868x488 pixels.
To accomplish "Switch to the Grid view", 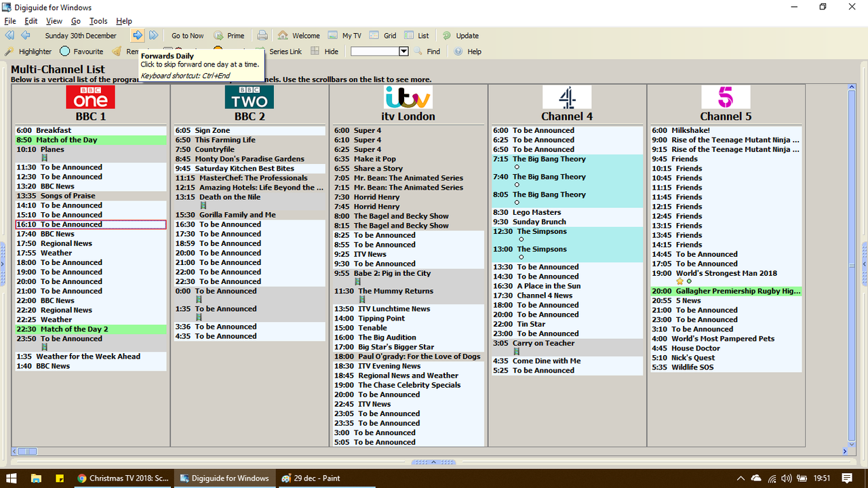I will click(x=383, y=35).
